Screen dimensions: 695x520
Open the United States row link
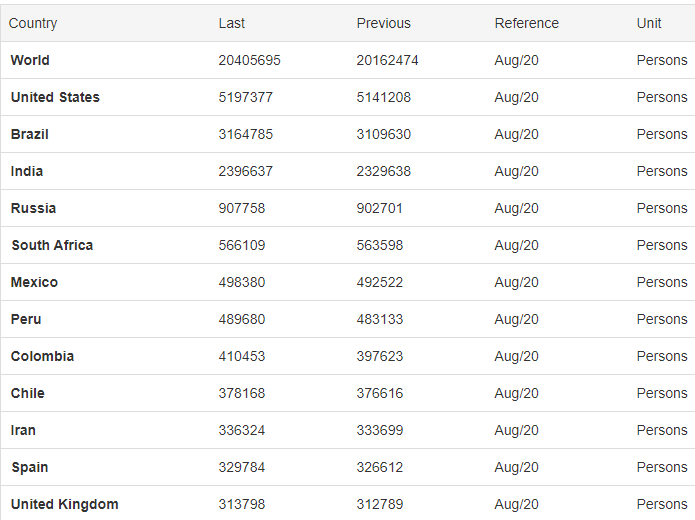(x=55, y=97)
